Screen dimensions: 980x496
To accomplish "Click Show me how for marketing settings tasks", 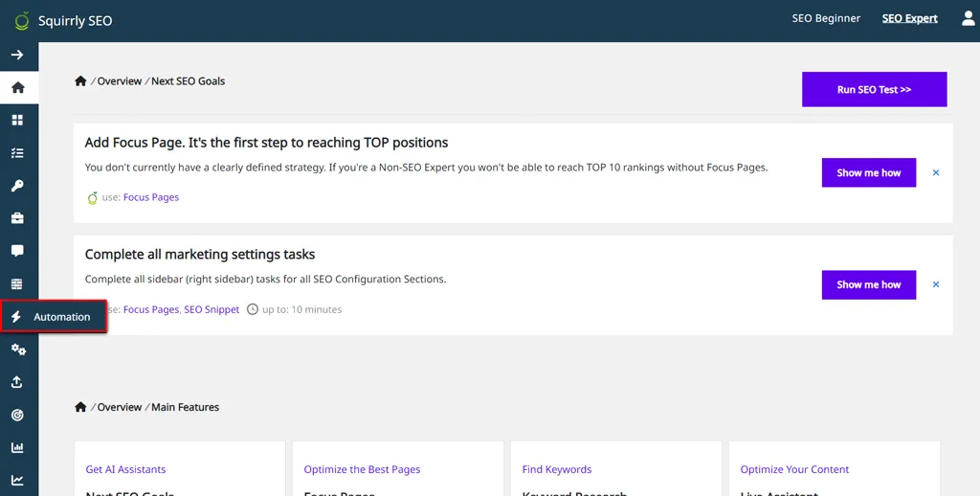I will click(x=869, y=284).
